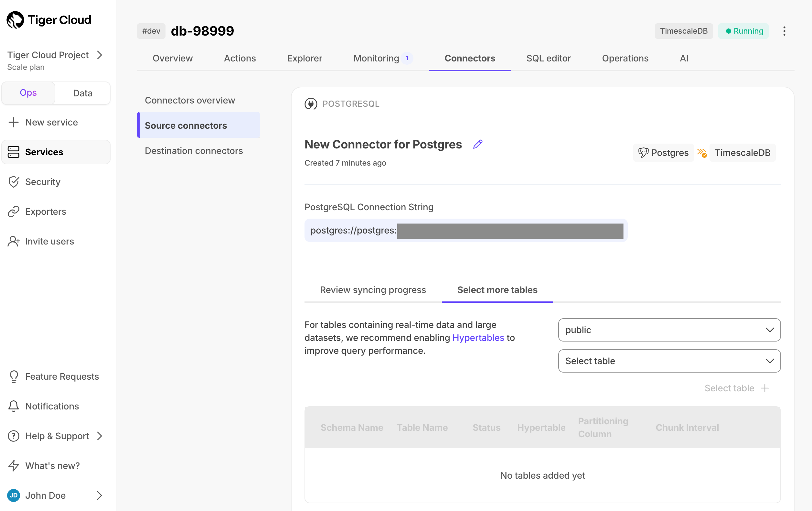
Task: Open the AI tab
Action: pyautogui.click(x=684, y=58)
